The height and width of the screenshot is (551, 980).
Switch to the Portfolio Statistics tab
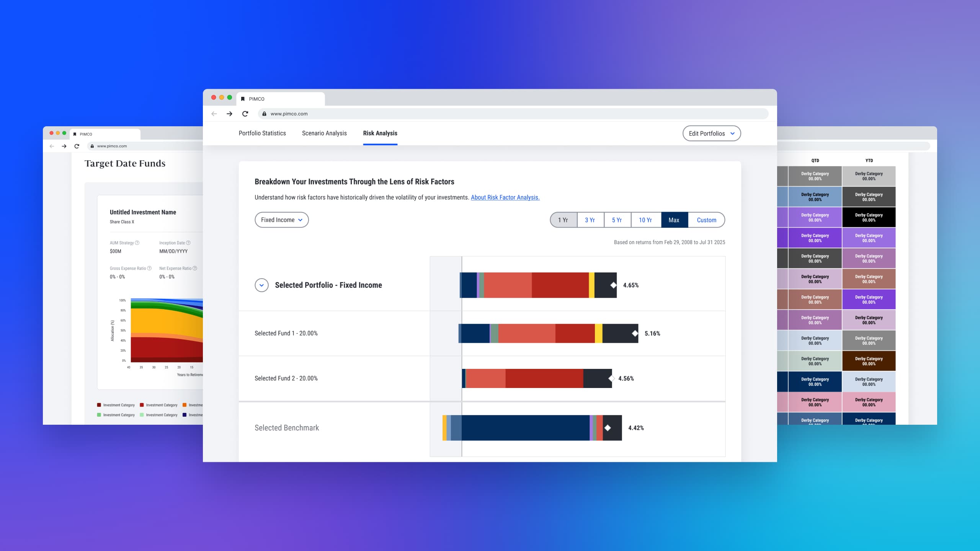coord(262,133)
